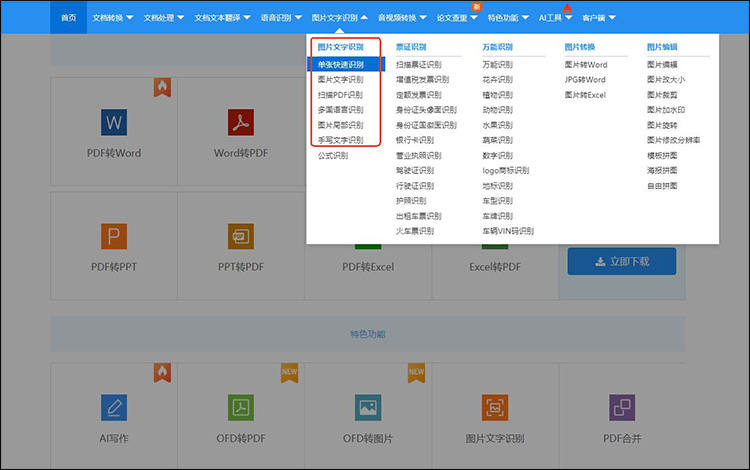Pick 图片改大小 from the menu
This screenshot has width=750, height=470.
point(666,79)
